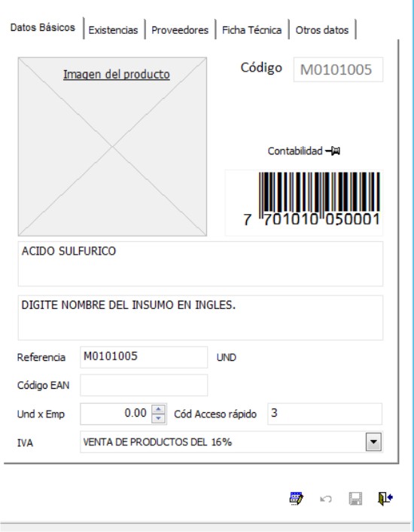Click the Cód Acceso rápido field
Image resolution: width=414 pixels, height=532 pixels.
click(325, 414)
